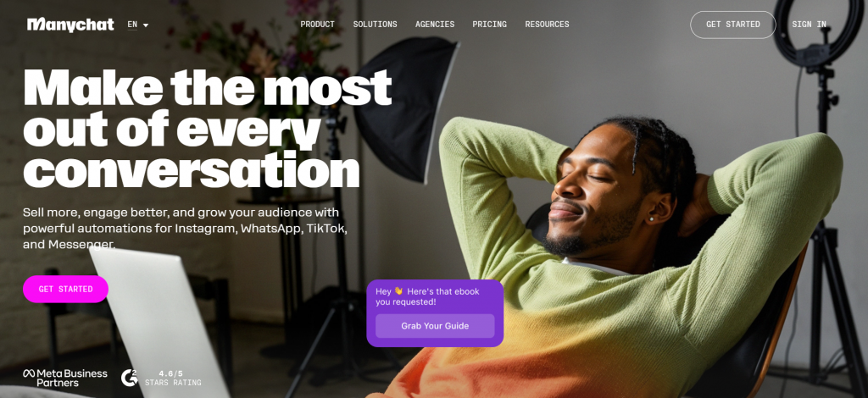Go to the Agencies page
The width and height of the screenshot is (868, 398).
coord(435,25)
